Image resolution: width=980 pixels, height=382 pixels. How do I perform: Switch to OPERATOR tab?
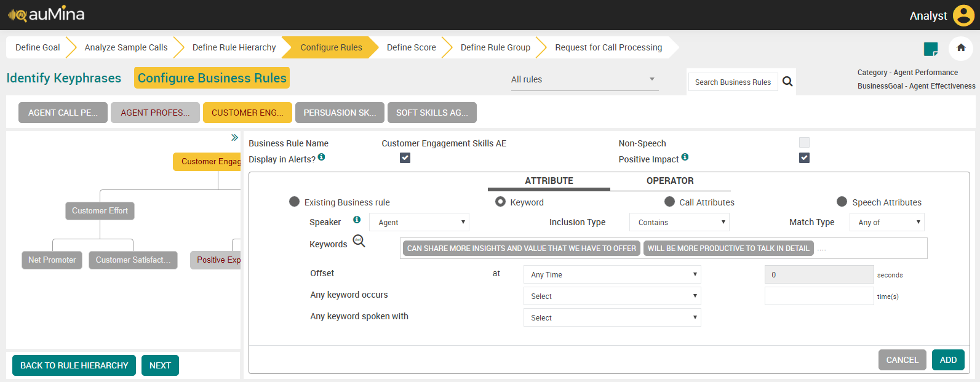(670, 181)
